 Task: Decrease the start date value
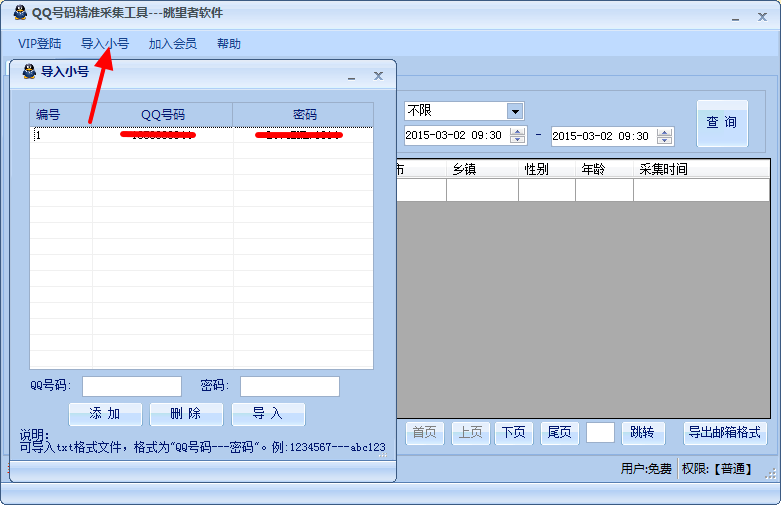tap(518, 139)
